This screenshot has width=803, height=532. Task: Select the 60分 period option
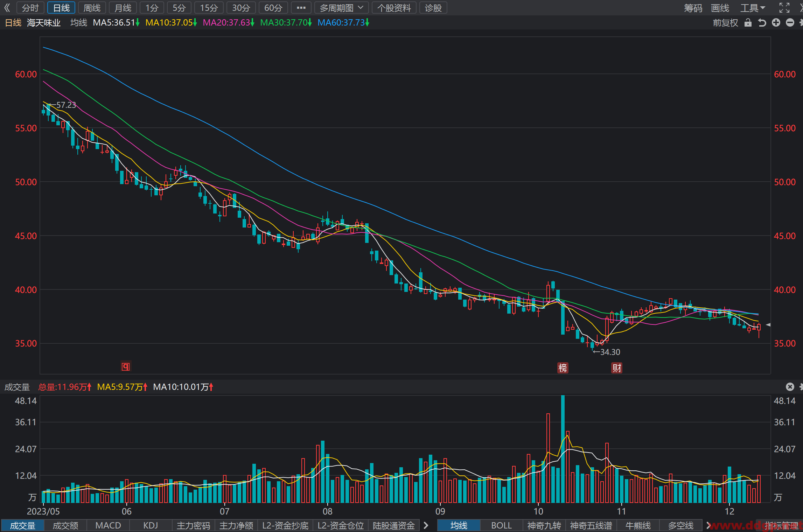click(273, 8)
